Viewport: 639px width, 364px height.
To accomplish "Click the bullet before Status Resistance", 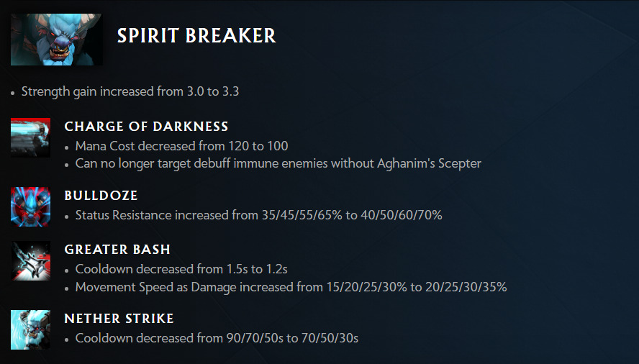I will [x=68, y=217].
